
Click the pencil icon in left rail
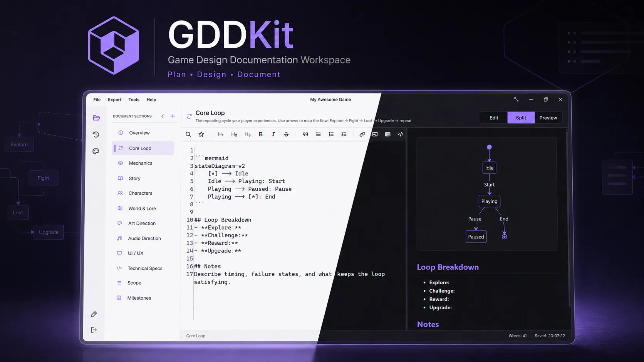(94, 314)
